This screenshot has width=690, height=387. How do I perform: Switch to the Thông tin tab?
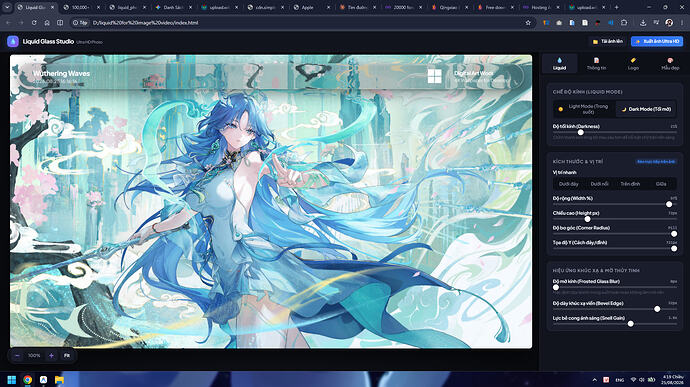pyautogui.click(x=596, y=64)
